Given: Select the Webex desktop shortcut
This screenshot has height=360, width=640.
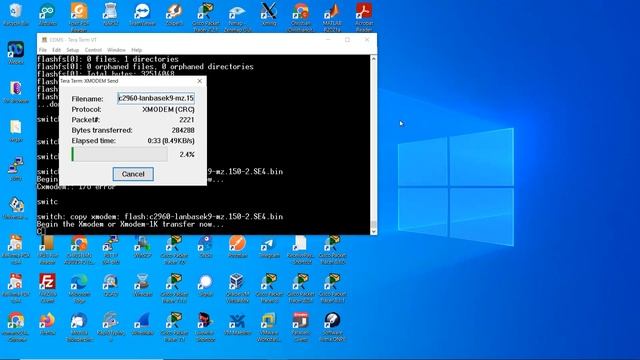Looking at the screenshot, I should pos(16,53).
